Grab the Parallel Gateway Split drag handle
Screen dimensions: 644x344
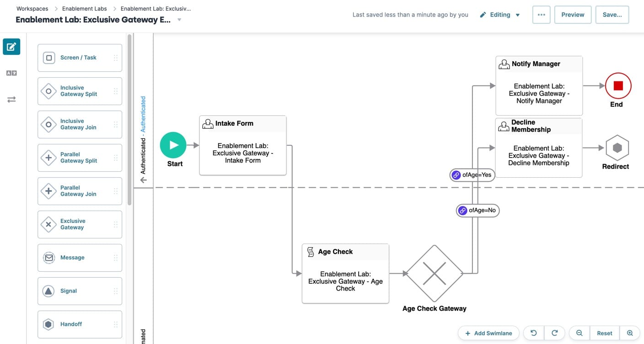point(115,158)
